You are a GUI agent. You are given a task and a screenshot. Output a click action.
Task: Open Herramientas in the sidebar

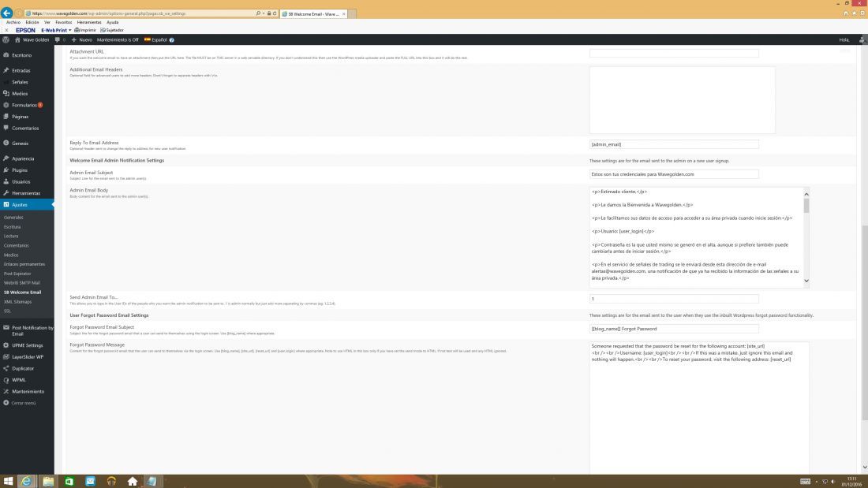point(26,194)
